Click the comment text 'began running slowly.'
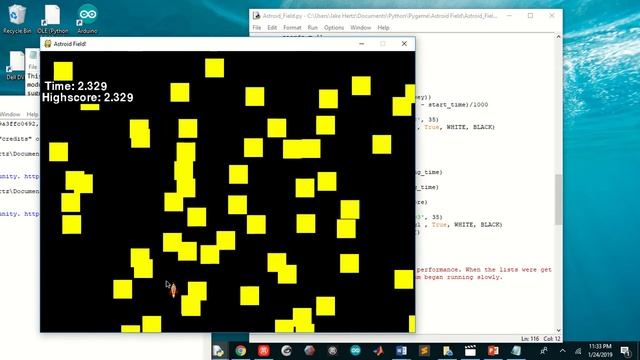 tap(463, 277)
